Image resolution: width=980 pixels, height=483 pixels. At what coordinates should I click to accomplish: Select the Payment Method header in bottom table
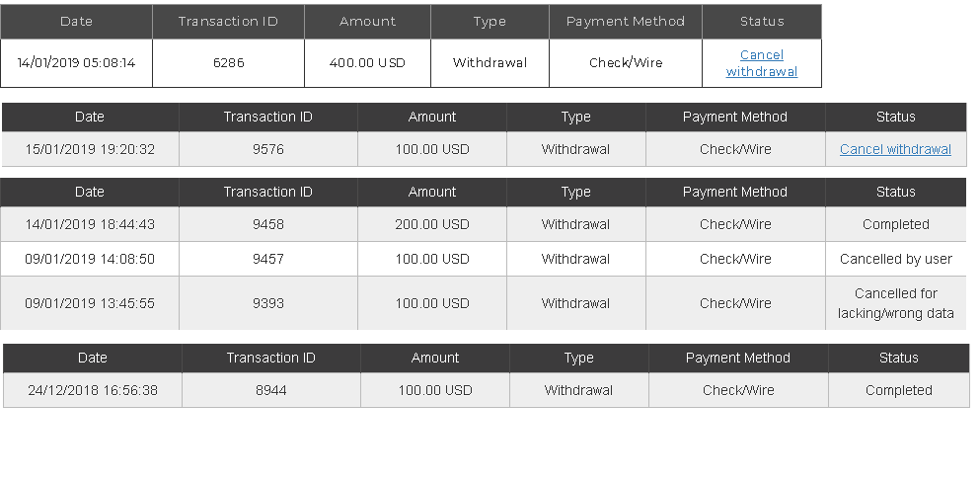pyautogui.click(x=738, y=358)
